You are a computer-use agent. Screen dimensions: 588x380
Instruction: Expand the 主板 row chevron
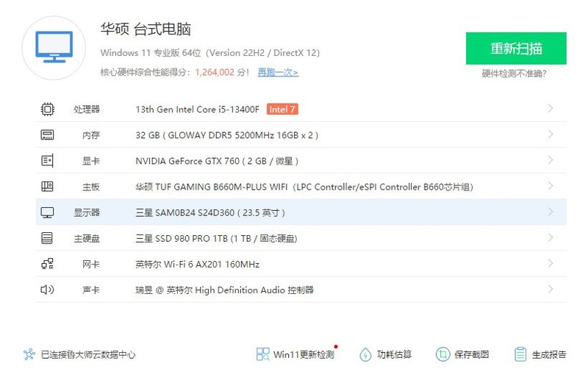(x=551, y=186)
